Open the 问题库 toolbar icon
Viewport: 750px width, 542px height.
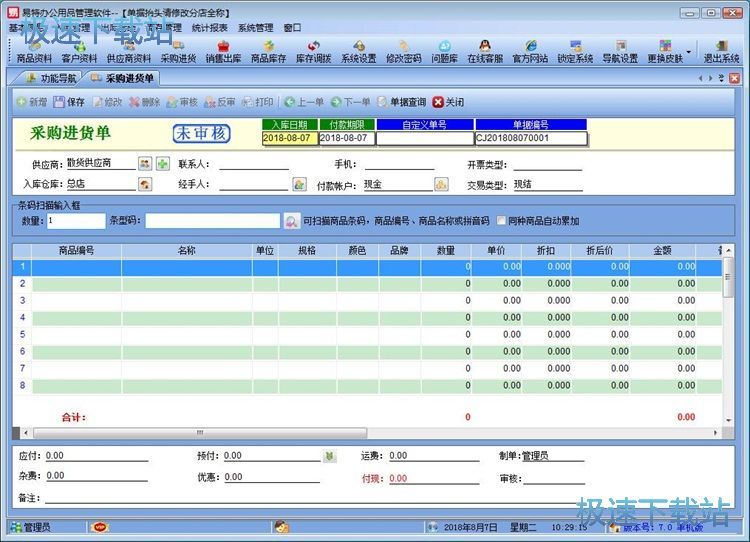(x=444, y=52)
